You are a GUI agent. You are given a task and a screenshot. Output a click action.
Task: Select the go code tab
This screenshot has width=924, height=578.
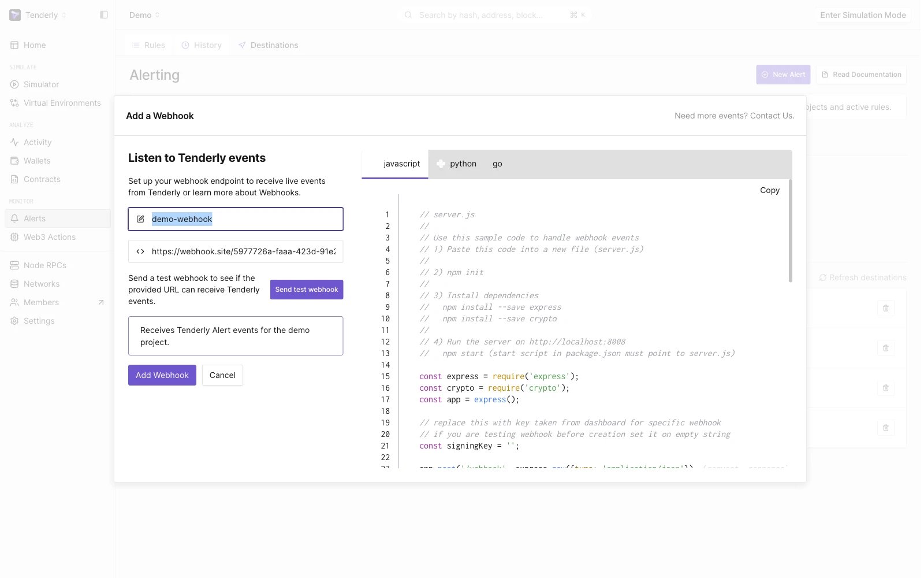pos(497,164)
